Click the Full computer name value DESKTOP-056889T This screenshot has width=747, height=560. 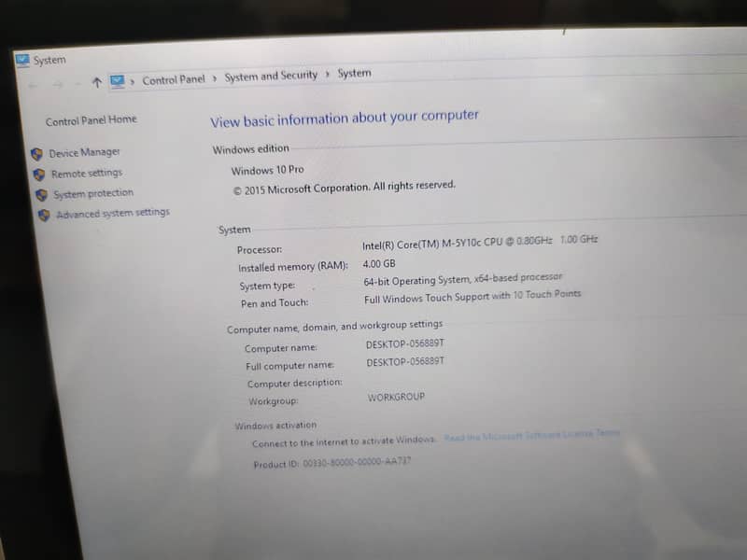coord(405,362)
